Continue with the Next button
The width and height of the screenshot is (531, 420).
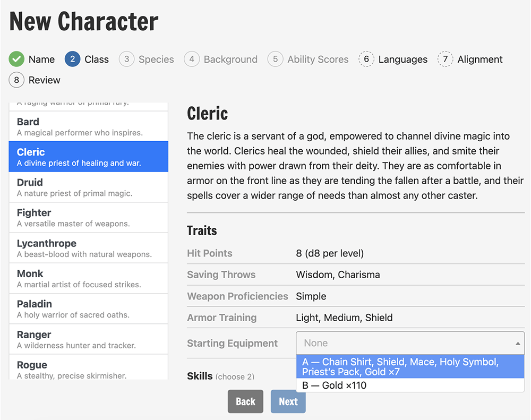pyautogui.click(x=288, y=401)
